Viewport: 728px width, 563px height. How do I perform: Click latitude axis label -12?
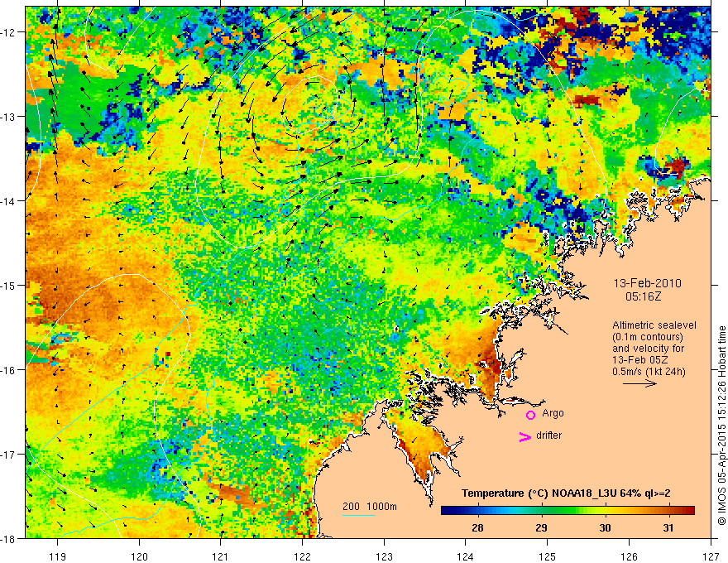[7, 32]
